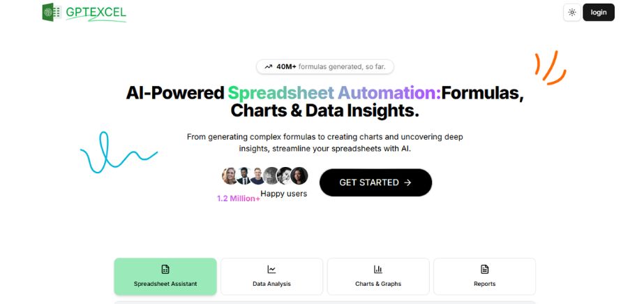This screenshot has height=304, width=644.
Task: Click the Happy users label
Action: (284, 194)
